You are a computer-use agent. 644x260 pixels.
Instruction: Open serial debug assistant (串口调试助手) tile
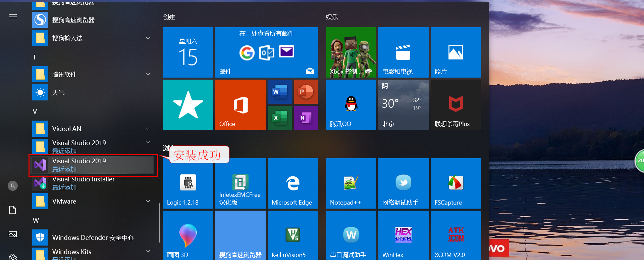[x=351, y=235]
